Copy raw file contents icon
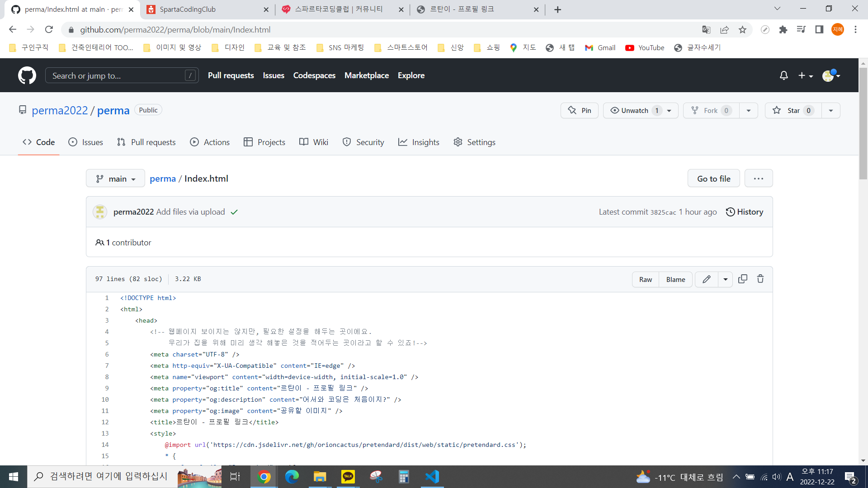The image size is (868, 488). 743,279
